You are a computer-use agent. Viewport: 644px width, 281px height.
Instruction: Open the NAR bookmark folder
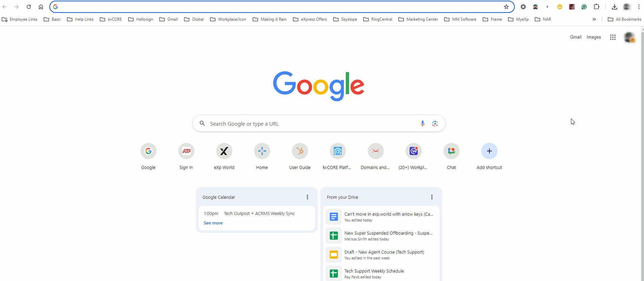coord(543,19)
